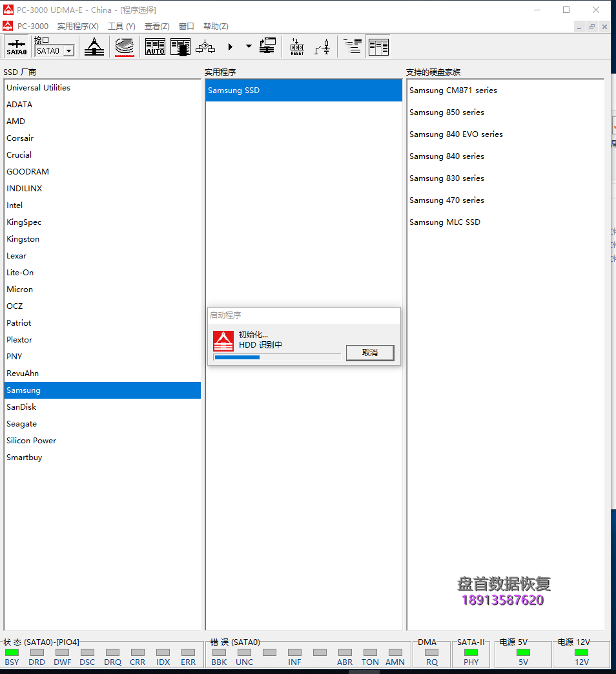Image resolution: width=616 pixels, height=674 pixels.
Task: Select Seagate in vendor list
Action: 103,423
